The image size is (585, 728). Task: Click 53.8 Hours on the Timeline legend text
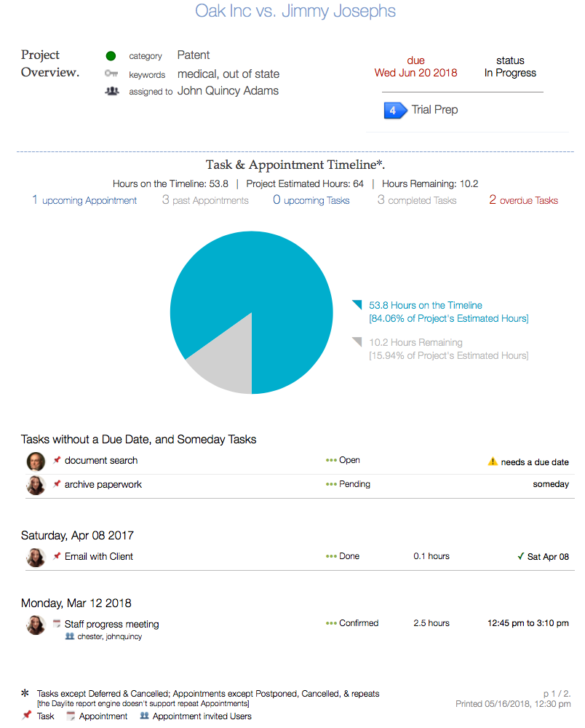426,305
